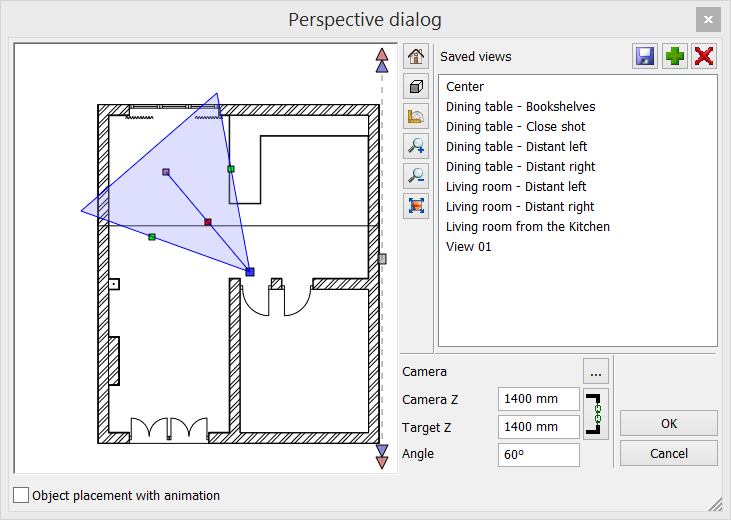Add a new saved view

click(x=675, y=57)
